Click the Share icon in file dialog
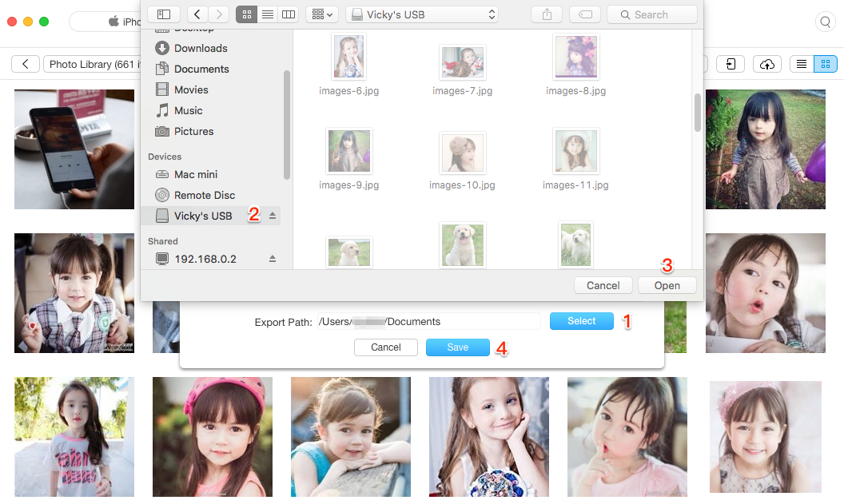This screenshot has height=504, width=844. click(547, 14)
